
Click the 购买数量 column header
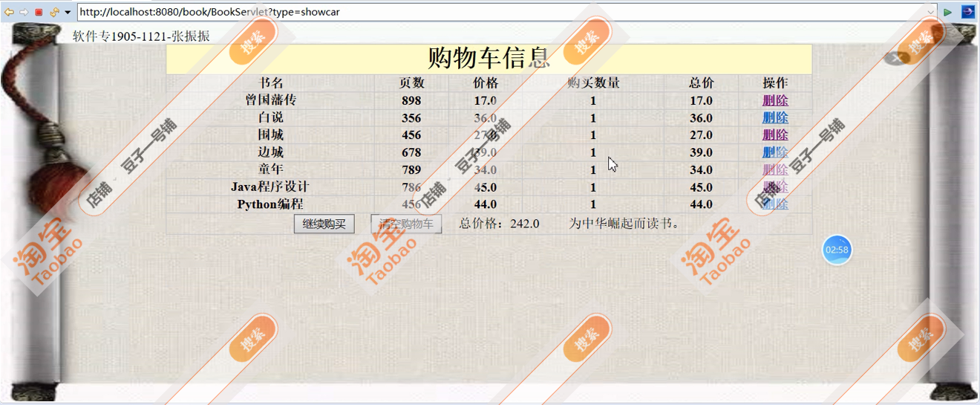593,83
